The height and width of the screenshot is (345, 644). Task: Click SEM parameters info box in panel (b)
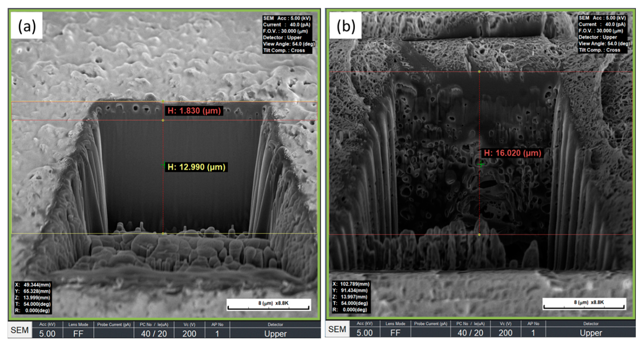tap(603, 34)
